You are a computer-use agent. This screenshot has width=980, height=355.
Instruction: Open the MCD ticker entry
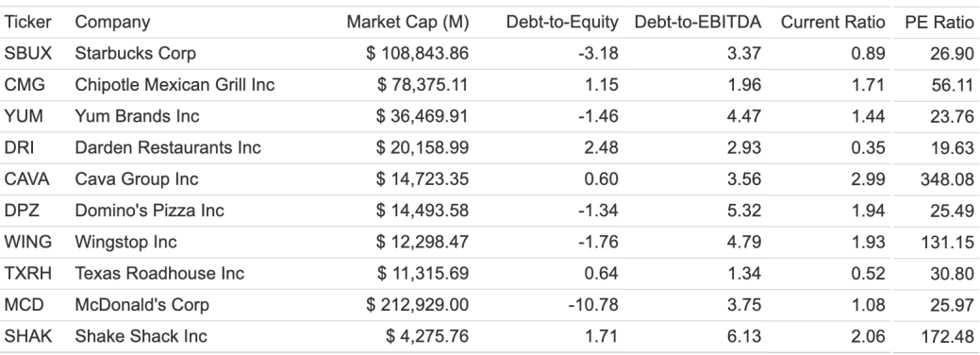pos(24,305)
